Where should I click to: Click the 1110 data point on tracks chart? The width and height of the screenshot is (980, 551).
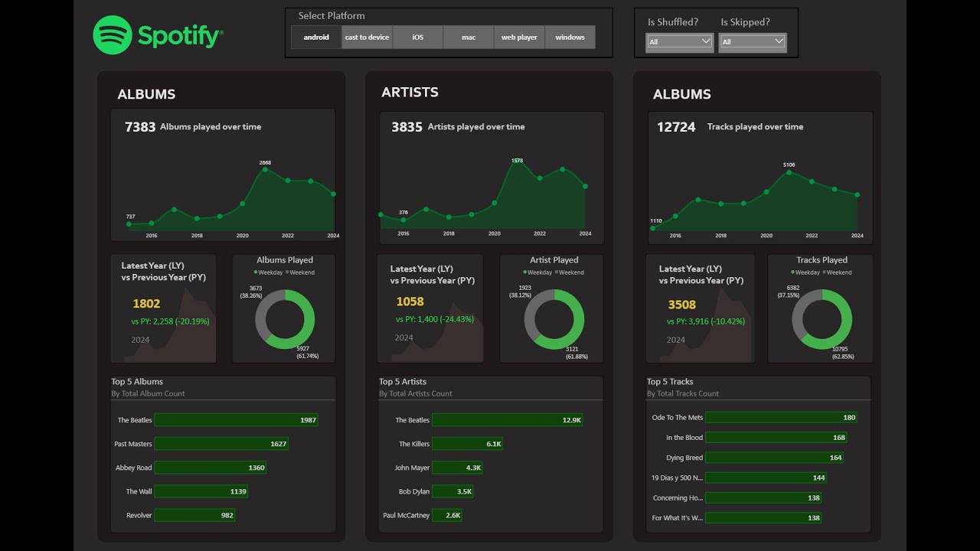pyautogui.click(x=652, y=228)
